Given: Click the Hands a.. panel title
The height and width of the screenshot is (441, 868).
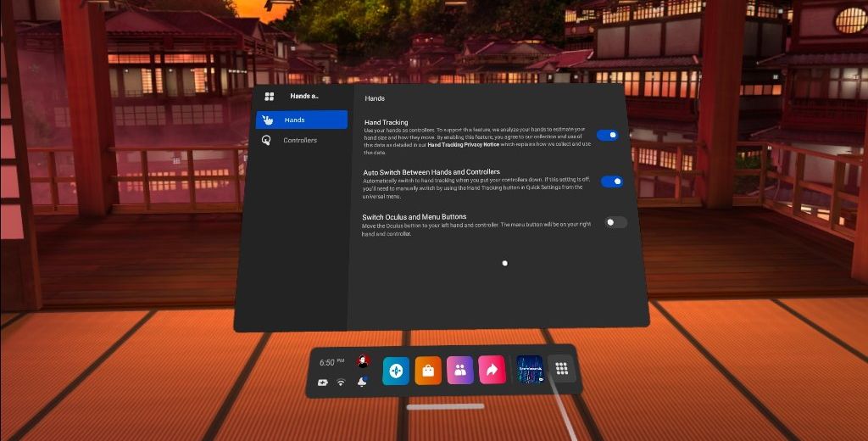Looking at the screenshot, I should 304,96.
